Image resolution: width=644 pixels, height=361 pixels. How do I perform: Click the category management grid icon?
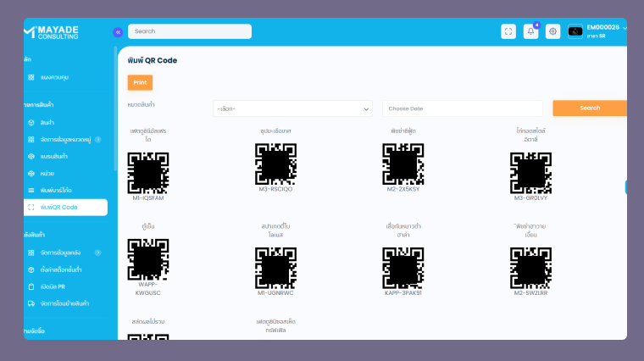coord(31,140)
